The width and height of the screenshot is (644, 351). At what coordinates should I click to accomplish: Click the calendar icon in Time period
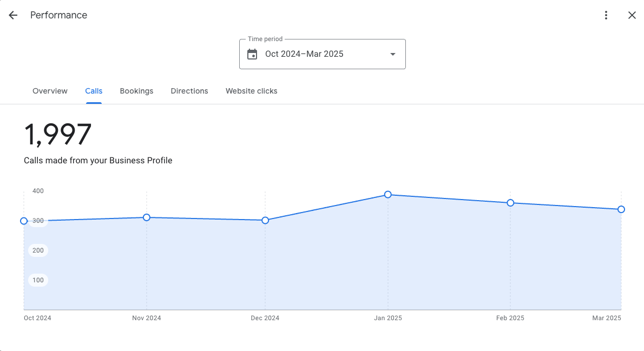point(252,54)
